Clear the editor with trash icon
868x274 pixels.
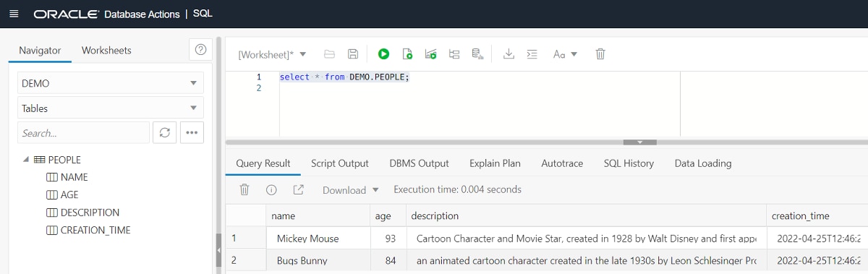click(600, 53)
